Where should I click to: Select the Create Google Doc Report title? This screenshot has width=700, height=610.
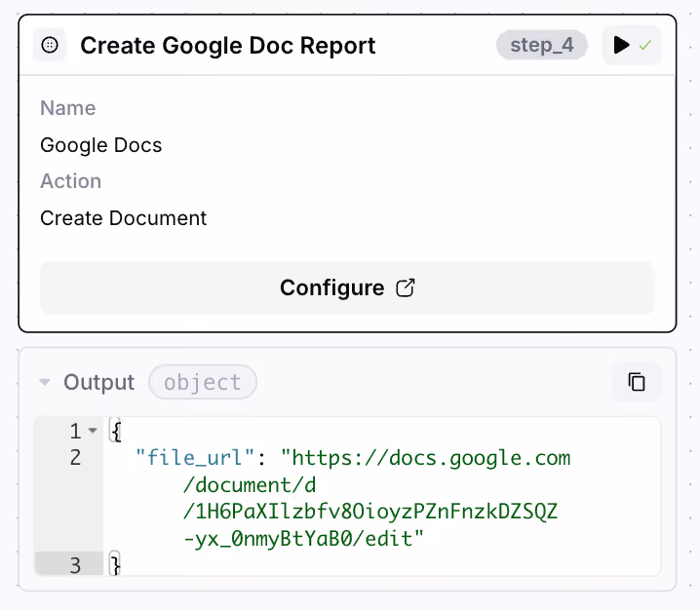tap(228, 45)
